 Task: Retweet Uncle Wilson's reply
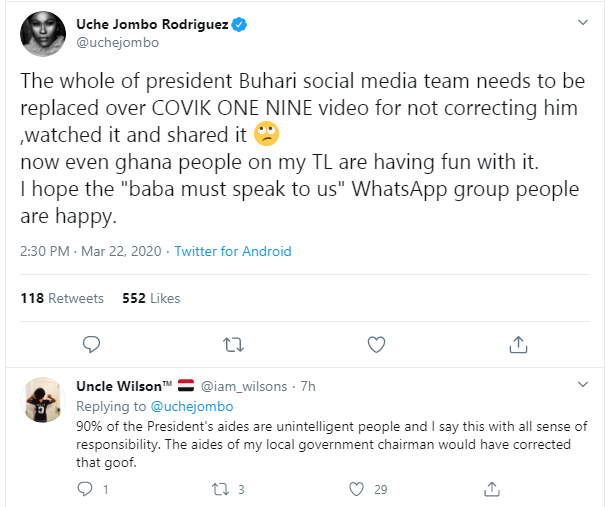(x=222, y=489)
